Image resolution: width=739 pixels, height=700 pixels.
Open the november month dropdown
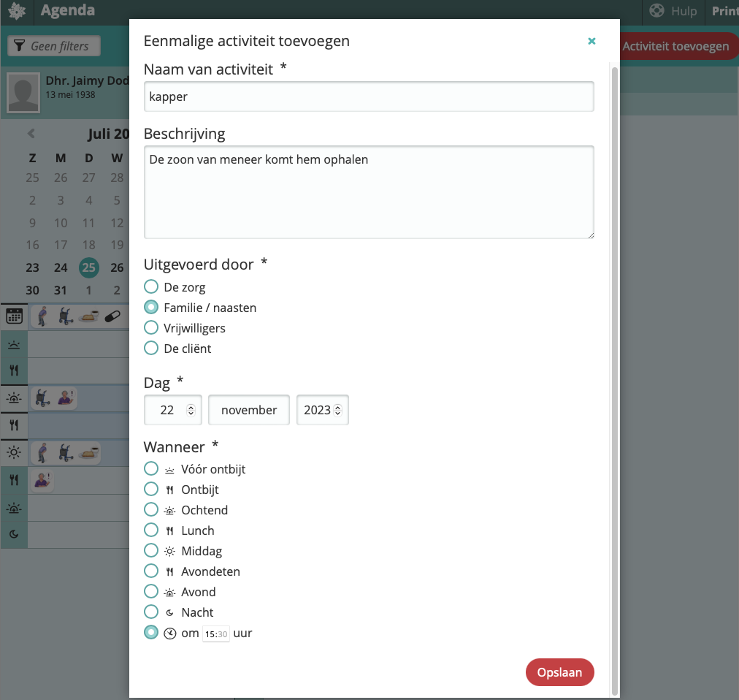point(249,410)
